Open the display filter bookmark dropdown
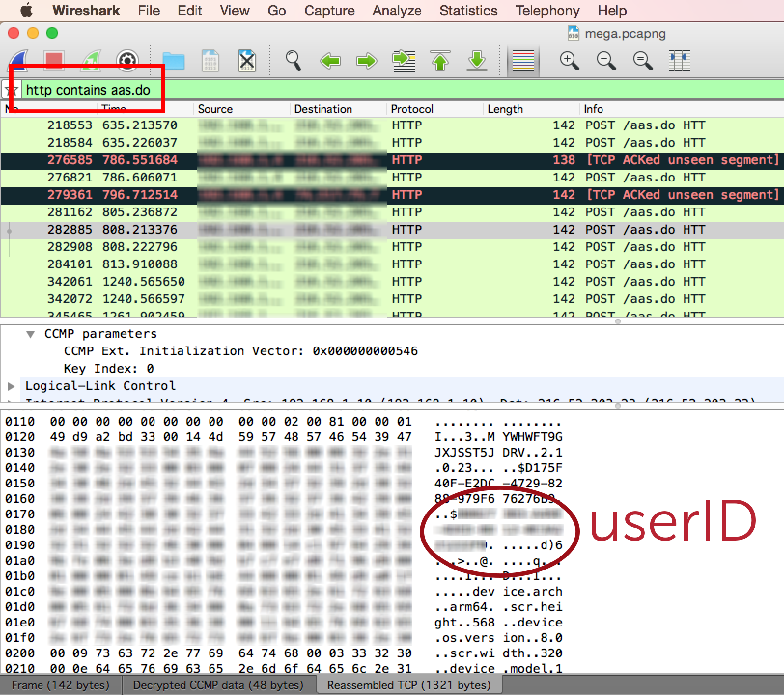This screenshot has height=695, width=784. pyautogui.click(x=12, y=90)
